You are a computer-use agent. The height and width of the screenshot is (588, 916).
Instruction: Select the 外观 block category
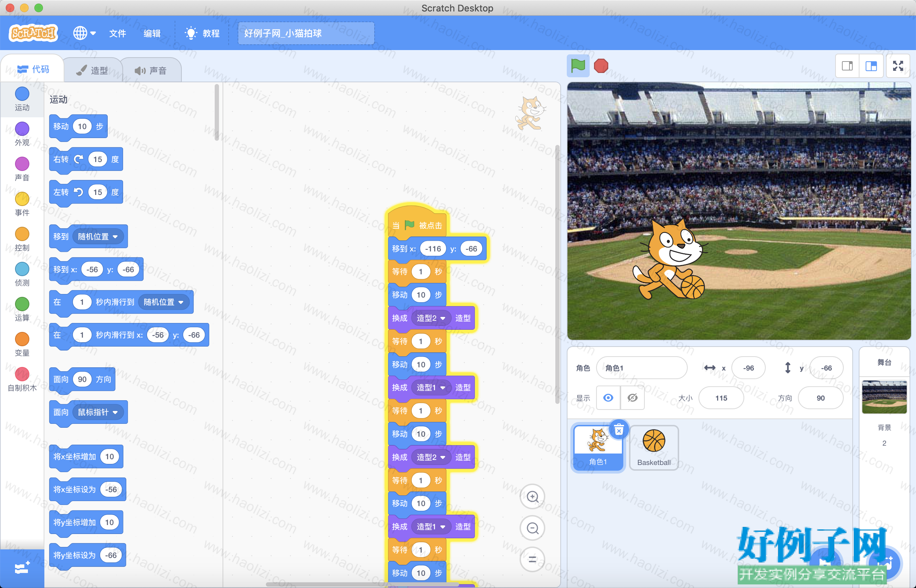point(22,134)
